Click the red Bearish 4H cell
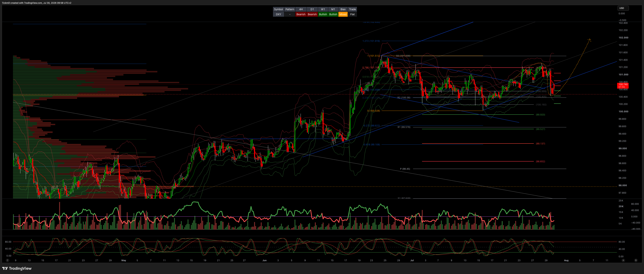Viewport: 644px width, 274px height. tap(301, 14)
